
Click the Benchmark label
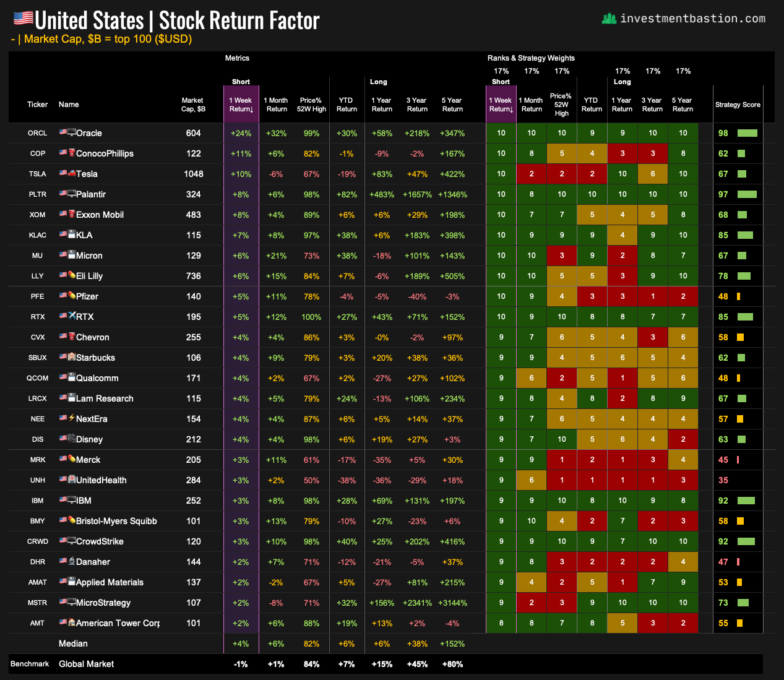tap(30, 664)
